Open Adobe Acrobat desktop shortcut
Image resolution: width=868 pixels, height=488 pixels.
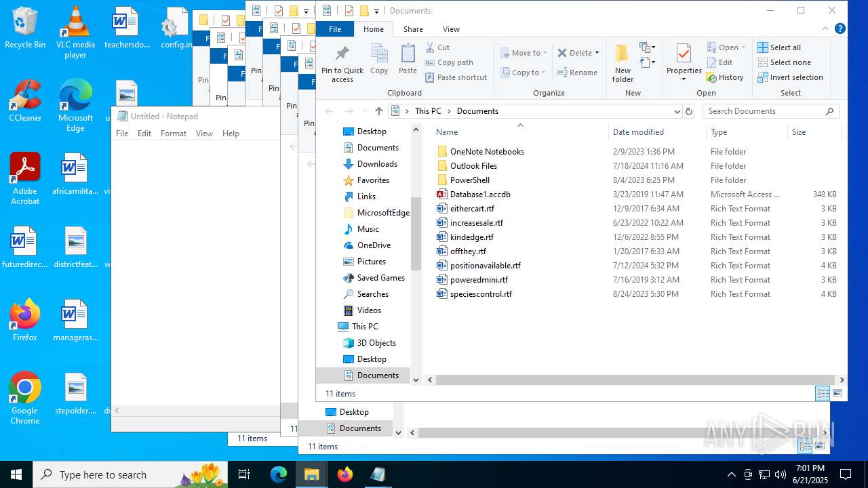click(x=25, y=179)
